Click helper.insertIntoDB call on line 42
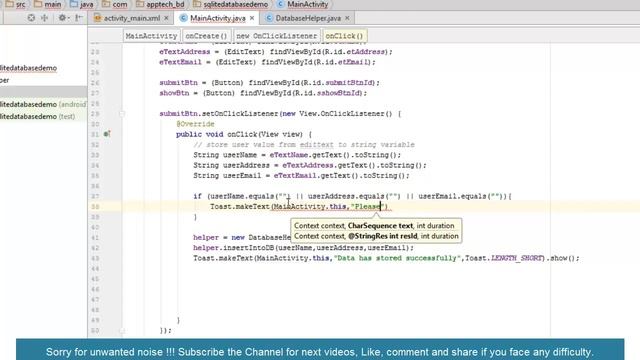640x360 pixels. click(x=303, y=248)
